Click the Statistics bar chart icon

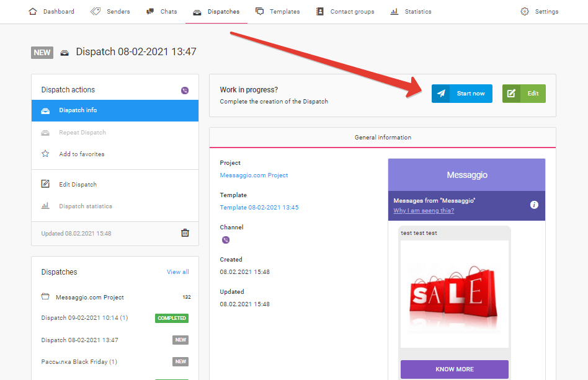tap(394, 11)
